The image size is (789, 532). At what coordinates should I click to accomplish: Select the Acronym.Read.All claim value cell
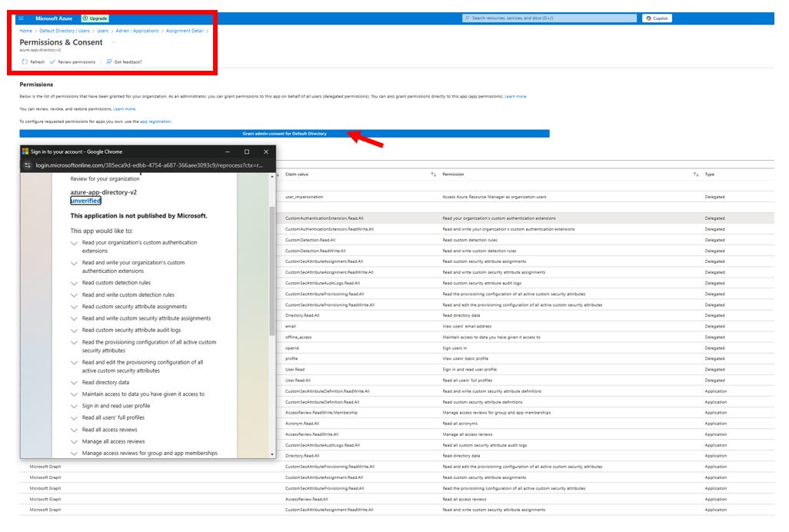point(302,424)
